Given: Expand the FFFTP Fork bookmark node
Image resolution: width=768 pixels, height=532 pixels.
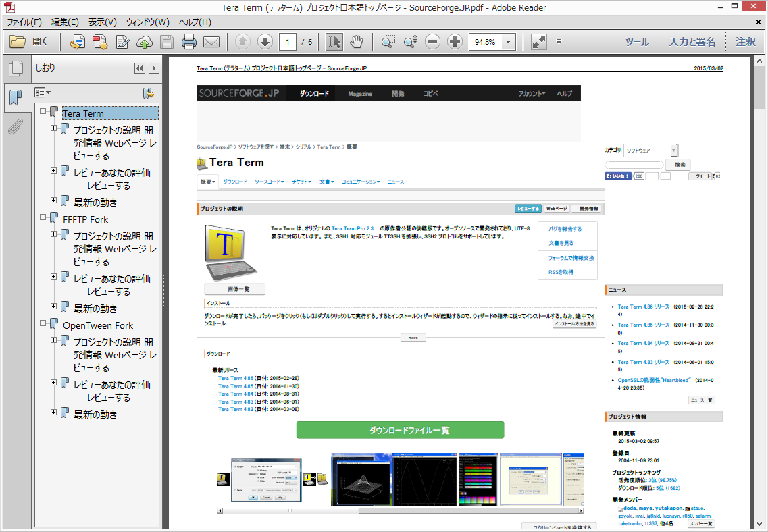Looking at the screenshot, I should [43, 217].
